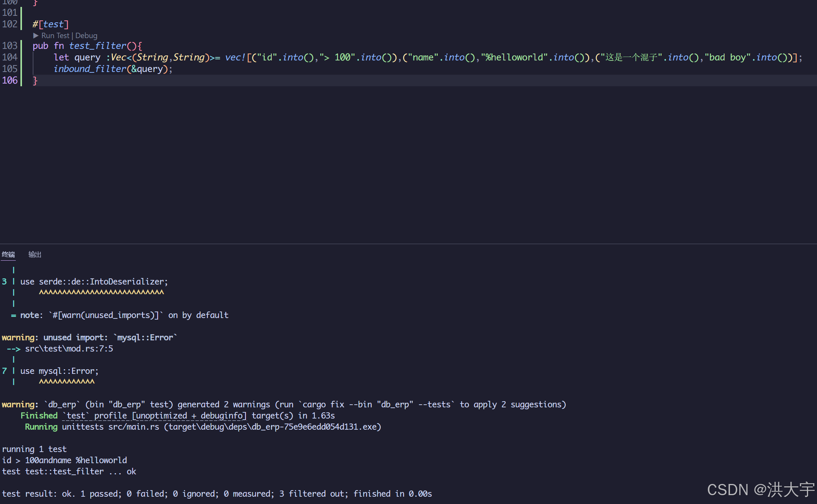Click 'id > 100andname %helloworld' output line
The width and height of the screenshot is (817, 504).
click(x=64, y=460)
